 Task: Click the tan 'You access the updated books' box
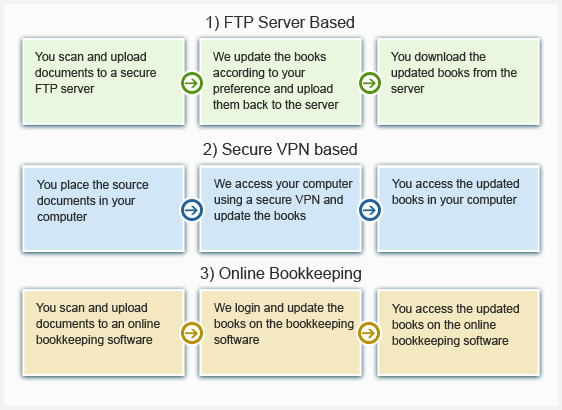(x=458, y=333)
